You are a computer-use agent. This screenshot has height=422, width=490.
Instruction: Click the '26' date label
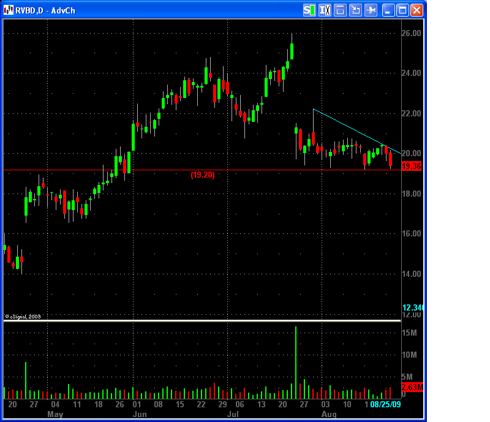[120, 404]
